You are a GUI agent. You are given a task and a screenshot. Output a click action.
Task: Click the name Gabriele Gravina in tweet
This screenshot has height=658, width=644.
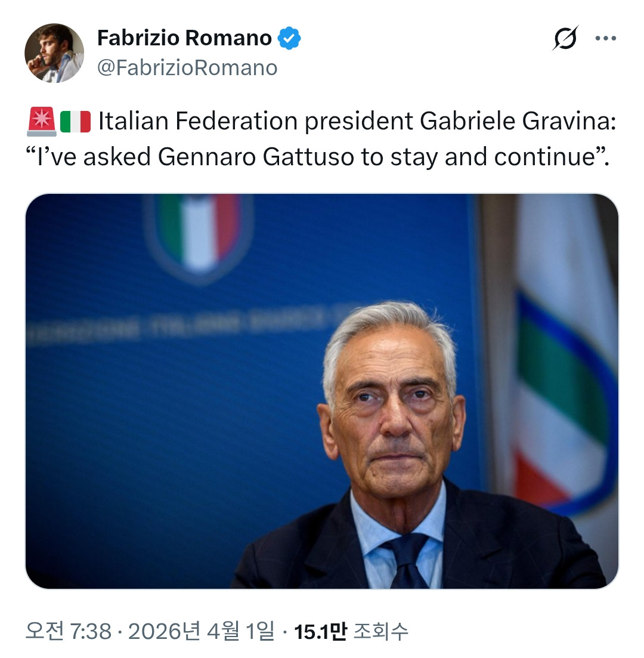click(x=516, y=122)
